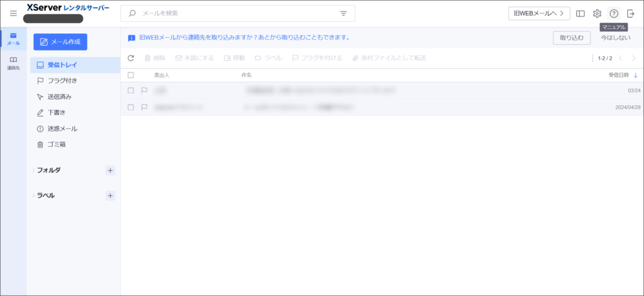Screen dimensions: 644x296
Task: Switch to メール in left rail
Action: pos(13,39)
